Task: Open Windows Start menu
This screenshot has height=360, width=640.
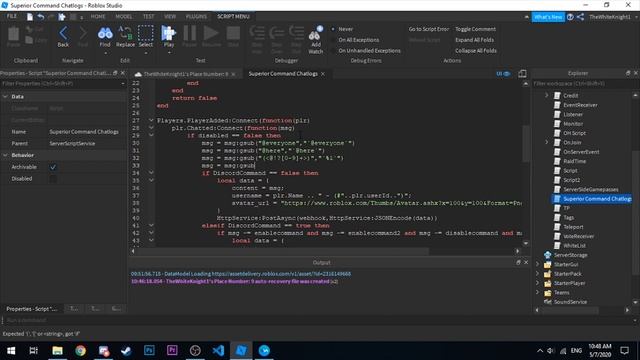Action: click(x=11, y=351)
